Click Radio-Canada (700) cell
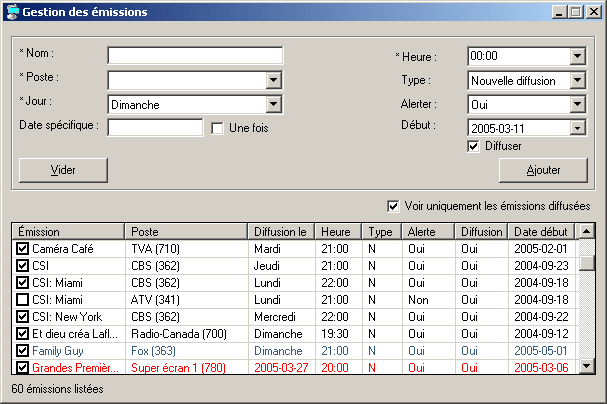The image size is (607, 404). click(179, 334)
